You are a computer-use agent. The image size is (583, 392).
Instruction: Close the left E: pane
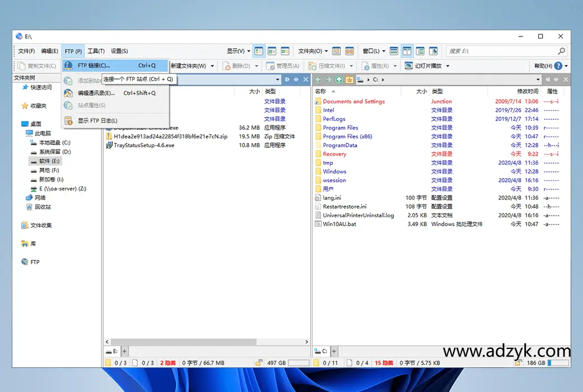[x=306, y=80]
